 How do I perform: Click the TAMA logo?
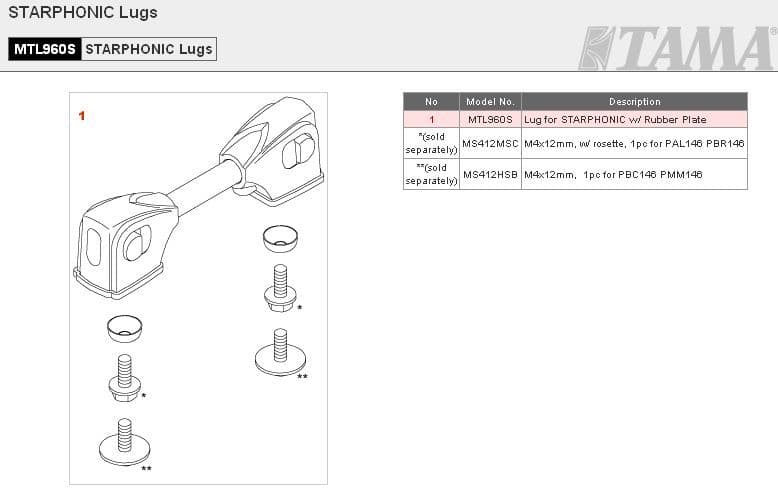677,48
